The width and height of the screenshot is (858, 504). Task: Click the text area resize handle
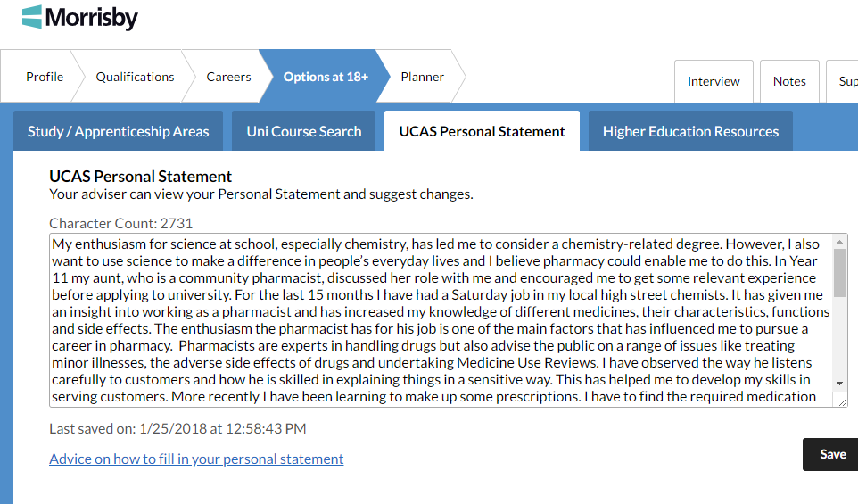tap(842, 401)
